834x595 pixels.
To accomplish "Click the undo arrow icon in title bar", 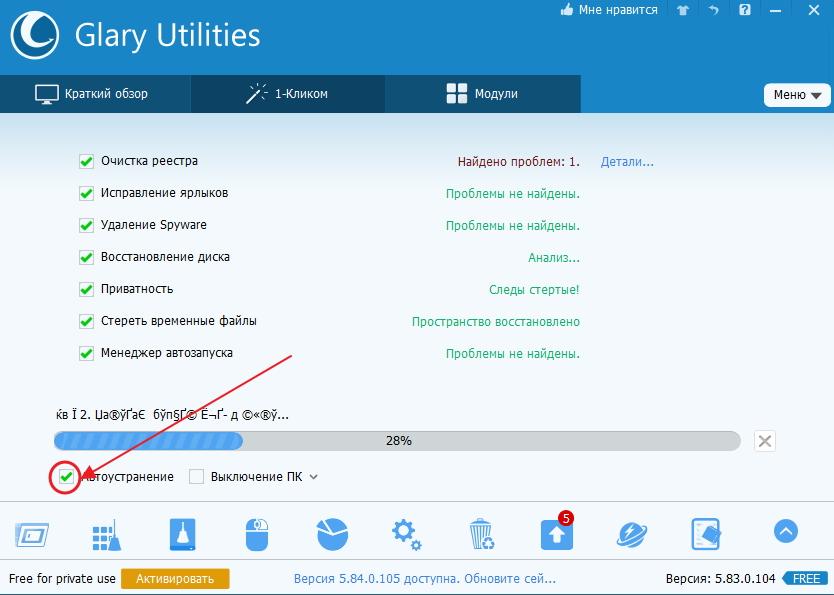I will (713, 10).
